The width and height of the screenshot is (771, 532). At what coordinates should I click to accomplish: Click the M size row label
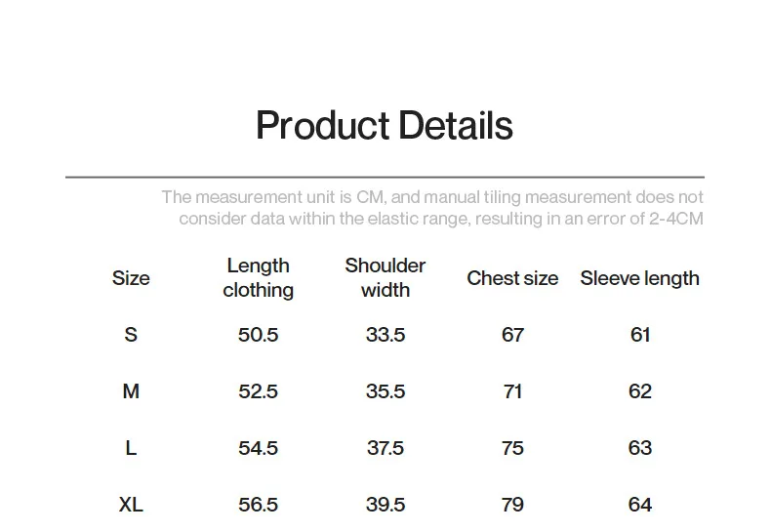[131, 391]
